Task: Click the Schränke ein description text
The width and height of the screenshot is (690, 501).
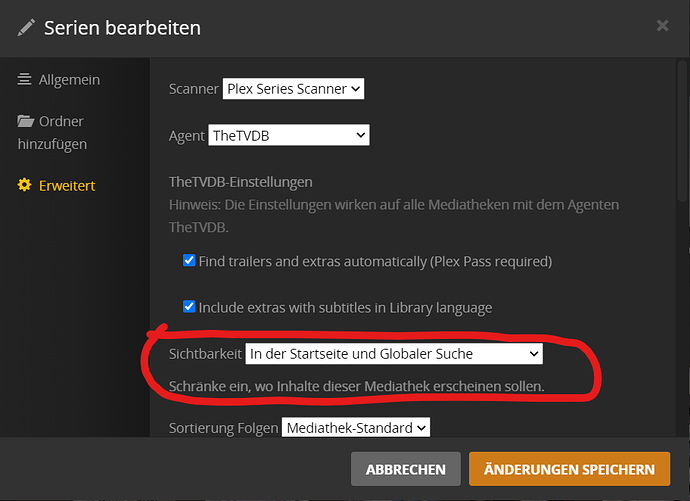Action: pyautogui.click(x=356, y=386)
